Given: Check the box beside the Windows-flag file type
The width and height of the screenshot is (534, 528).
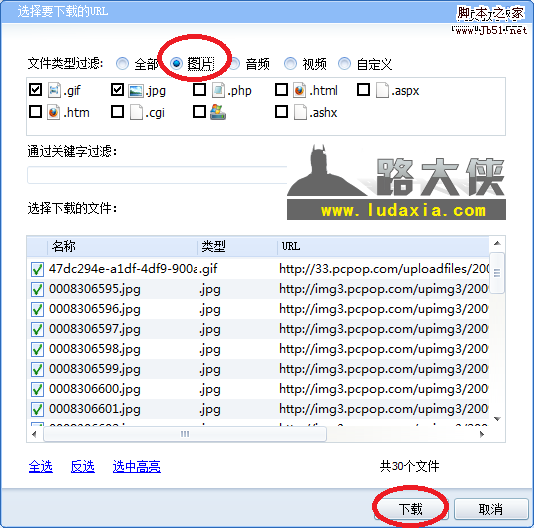Looking at the screenshot, I should (x=199, y=111).
